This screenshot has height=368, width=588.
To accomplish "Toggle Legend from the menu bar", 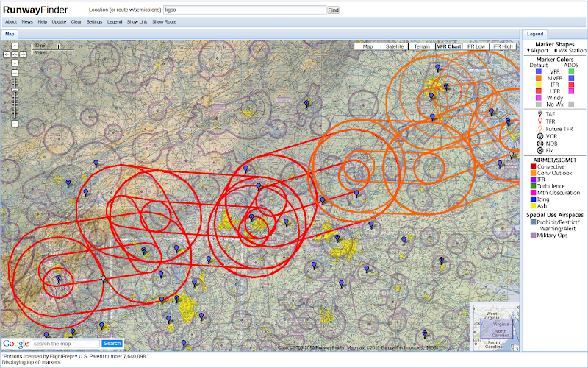I will [115, 22].
